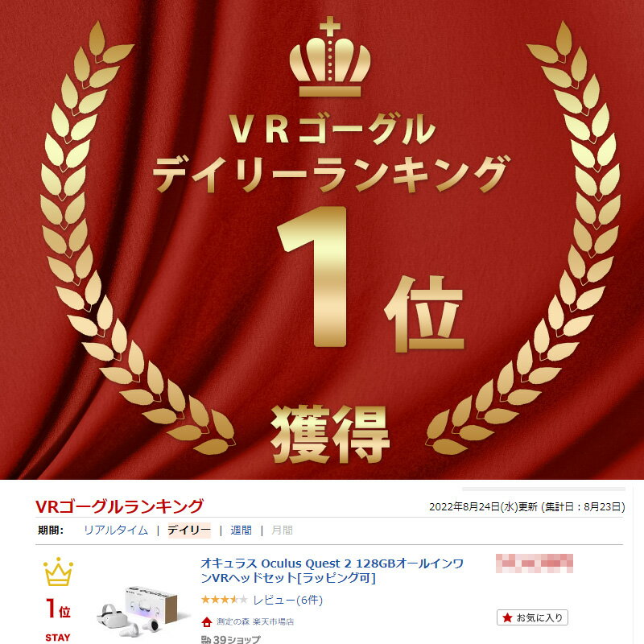The image size is (644, 644).
Task: Open the Oculus Quest 2 128GB product link
Action: [x=332, y=571]
